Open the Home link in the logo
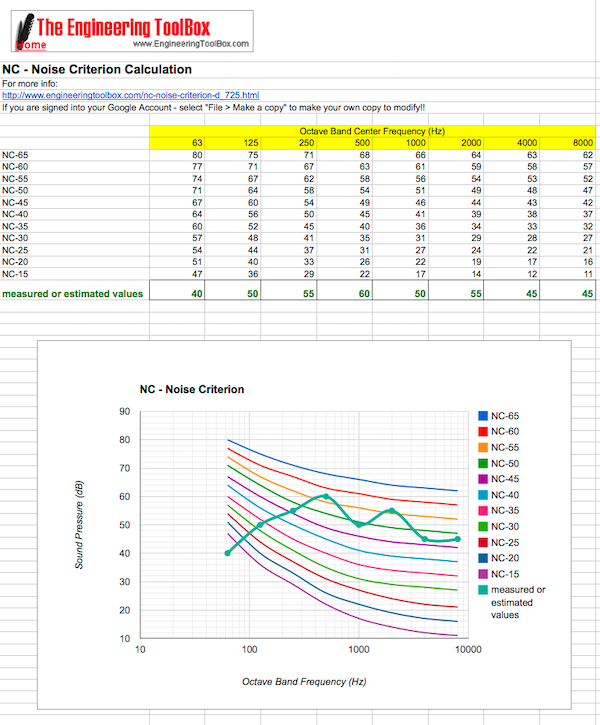 pyautogui.click(x=31, y=45)
